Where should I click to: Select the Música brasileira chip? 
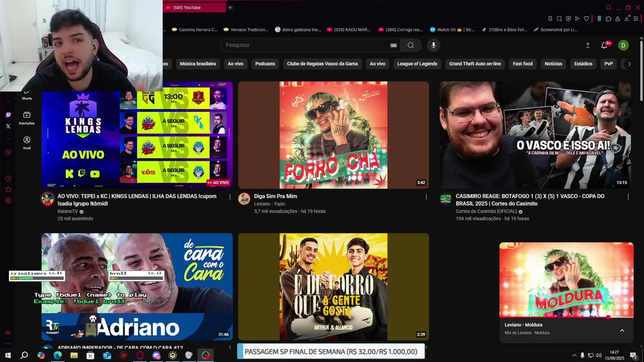click(198, 64)
